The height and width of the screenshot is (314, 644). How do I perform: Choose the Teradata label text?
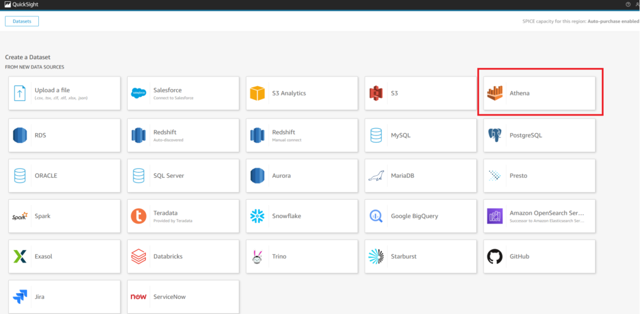click(165, 213)
